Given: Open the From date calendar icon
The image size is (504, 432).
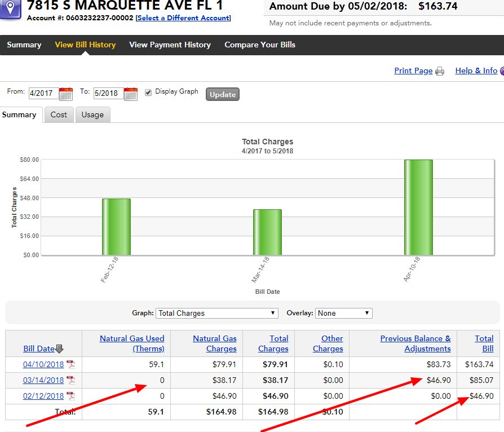Looking at the screenshot, I should coord(66,94).
